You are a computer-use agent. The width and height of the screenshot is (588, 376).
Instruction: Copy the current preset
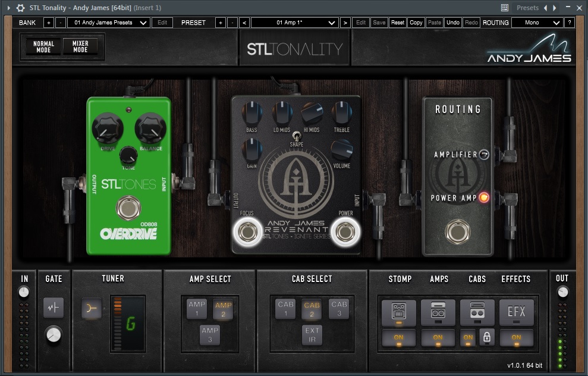[416, 23]
